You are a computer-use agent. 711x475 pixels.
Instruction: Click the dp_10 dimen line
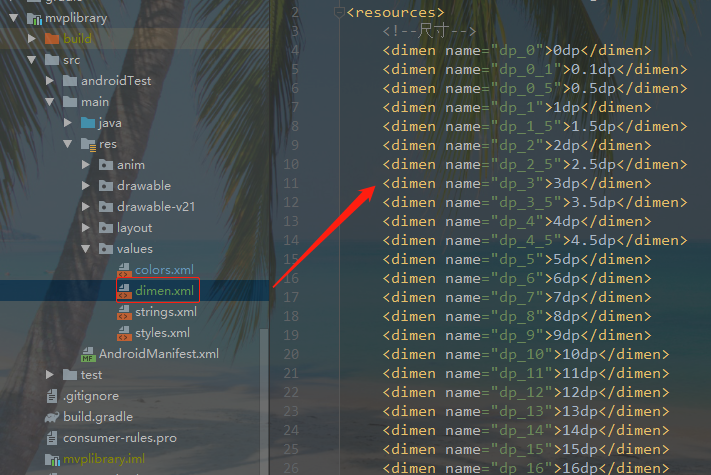pyautogui.click(x=526, y=354)
